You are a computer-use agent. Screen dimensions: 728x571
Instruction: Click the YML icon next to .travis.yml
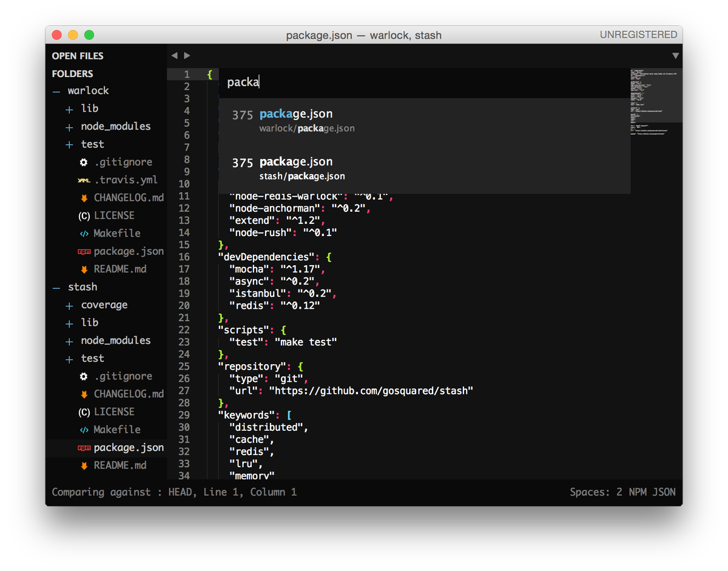(84, 180)
